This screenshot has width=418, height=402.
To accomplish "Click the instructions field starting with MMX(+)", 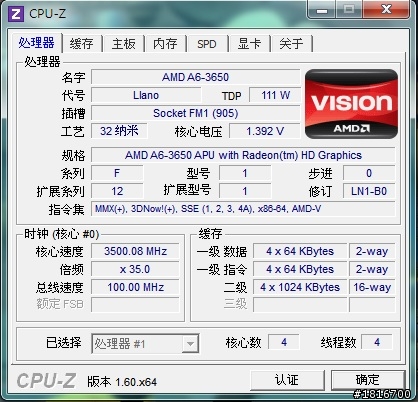I will click(x=243, y=209).
